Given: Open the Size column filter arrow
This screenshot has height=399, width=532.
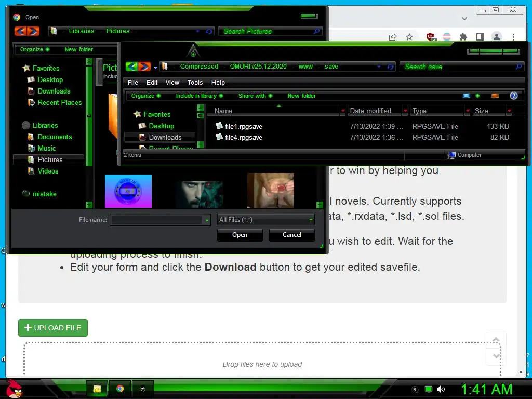Looking at the screenshot, I should coord(509,111).
